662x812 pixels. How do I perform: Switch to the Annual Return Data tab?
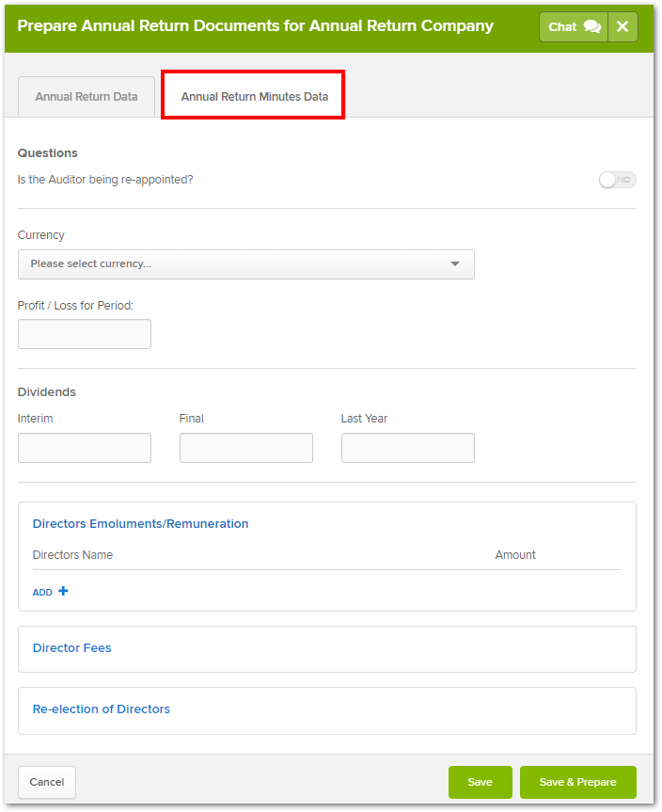coord(87,97)
